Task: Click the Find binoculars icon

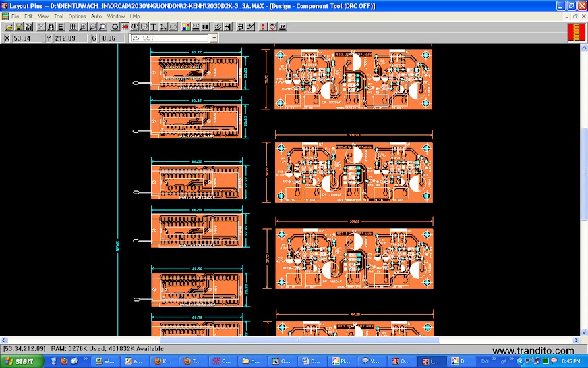Action: [51, 26]
